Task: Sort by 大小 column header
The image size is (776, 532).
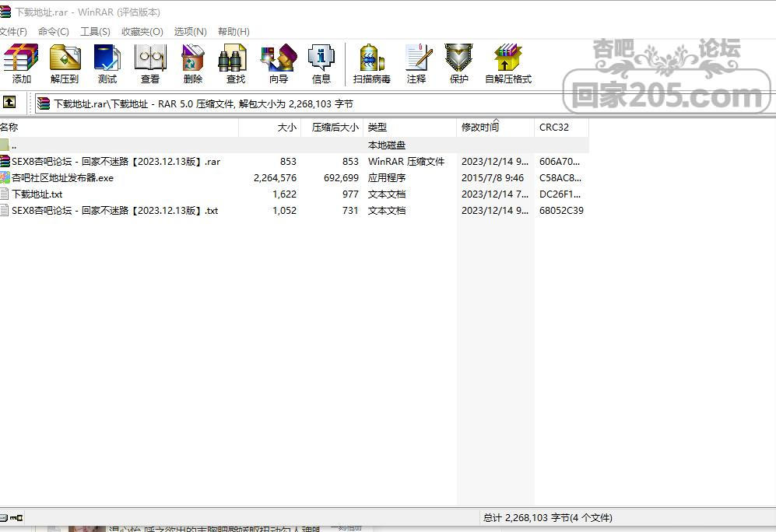Action: [x=269, y=128]
